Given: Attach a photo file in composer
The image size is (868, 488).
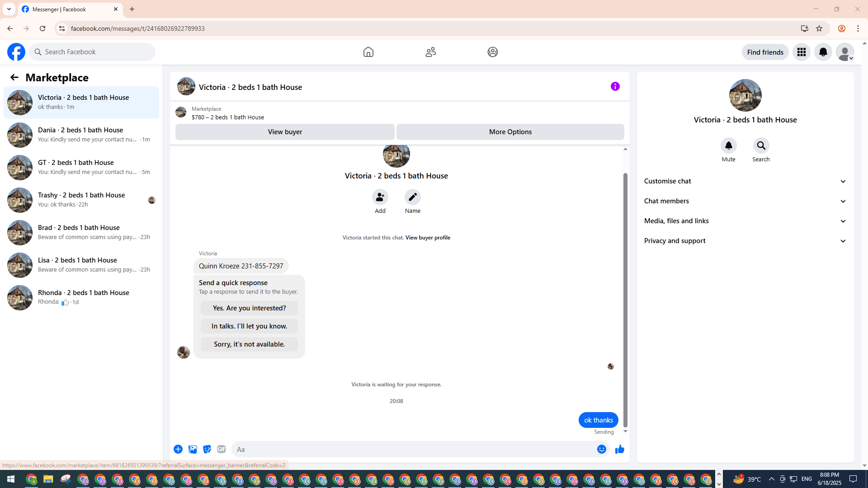Looking at the screenshot, I should pos(193,449).
